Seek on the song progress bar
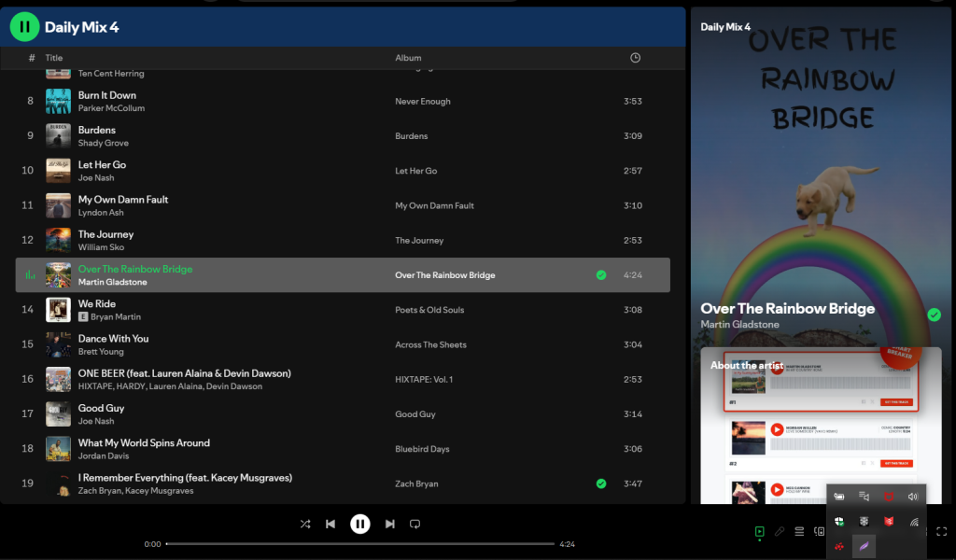 pyautogui.click(x=359, y=543)
